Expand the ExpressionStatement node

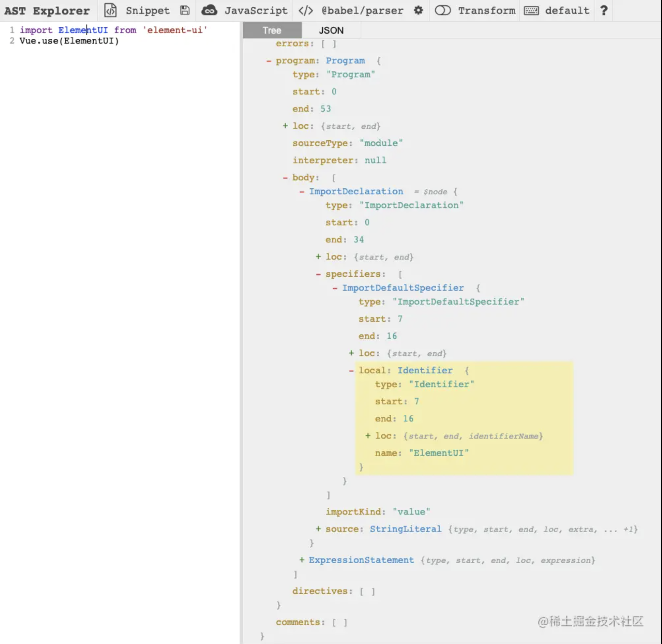[x=302, y=560]
